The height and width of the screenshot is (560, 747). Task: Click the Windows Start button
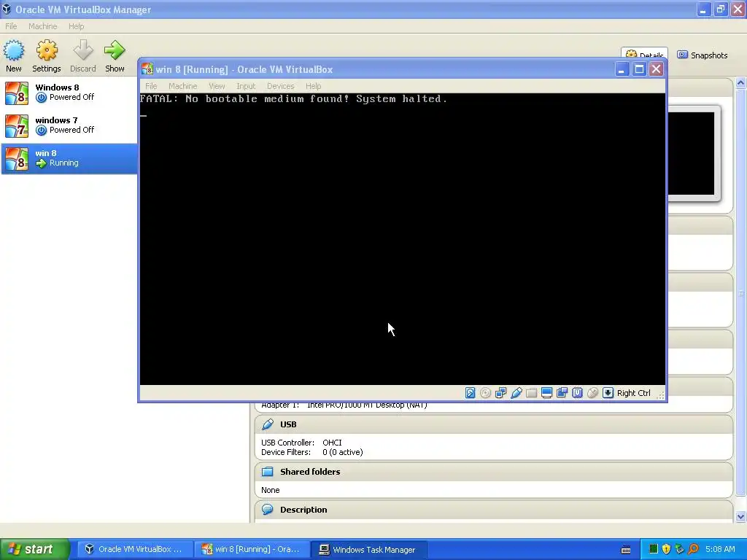coord(35,549)
